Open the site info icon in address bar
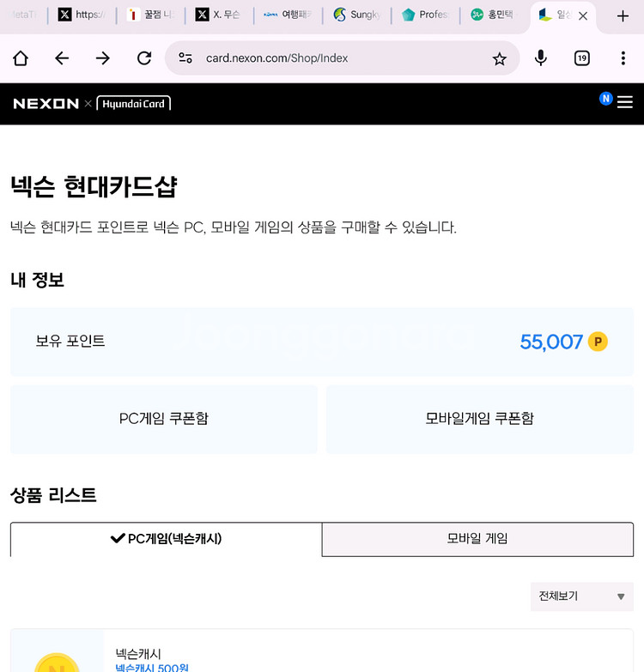 (185, 58)
